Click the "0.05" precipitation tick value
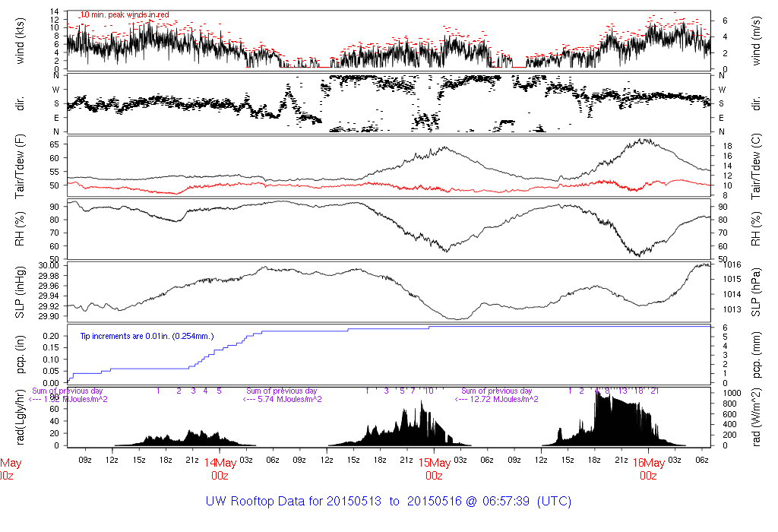Image resolution: width=778 pixels, height=532 pixels. pyautogui.click(x=51, y=371)
